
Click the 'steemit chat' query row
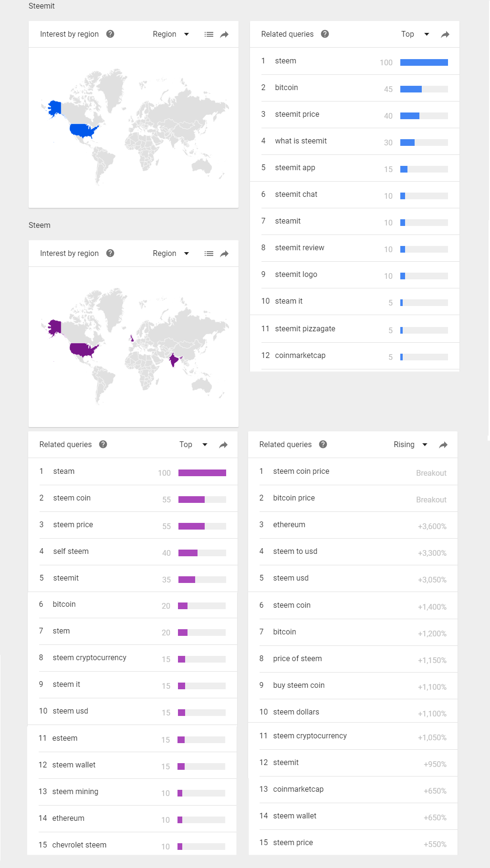click(354, 194)
